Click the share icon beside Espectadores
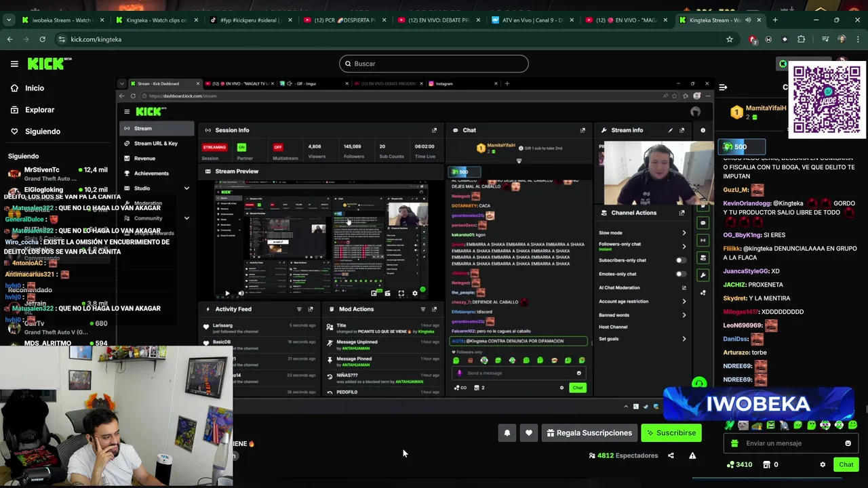The width and height of the screenshot is (868, 488). [671, 455]
